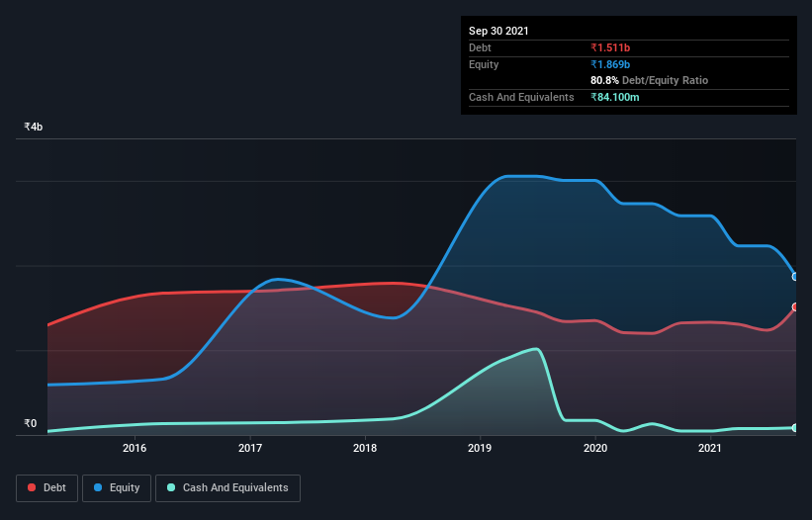812x520 pixels.
Task: Click the Equity row label in tooltip
Action: [x=484, y=64]
